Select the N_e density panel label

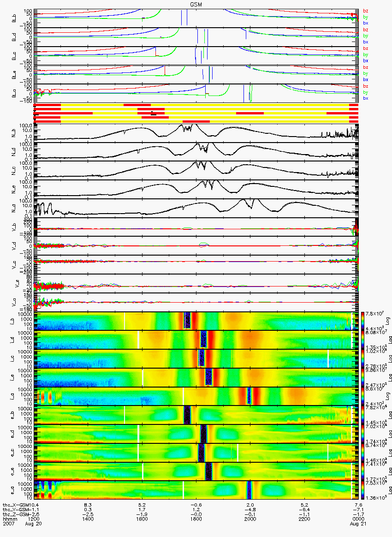pos(14,190)
